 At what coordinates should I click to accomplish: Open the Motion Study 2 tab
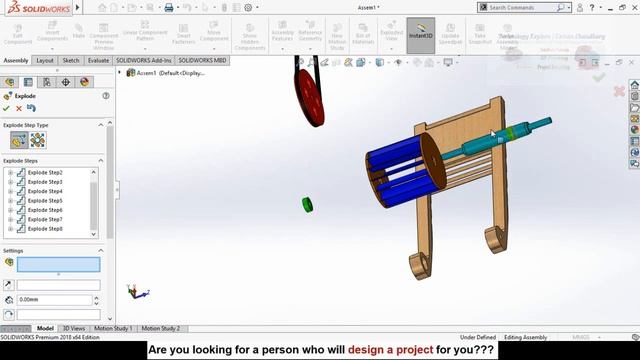point(161,329)
